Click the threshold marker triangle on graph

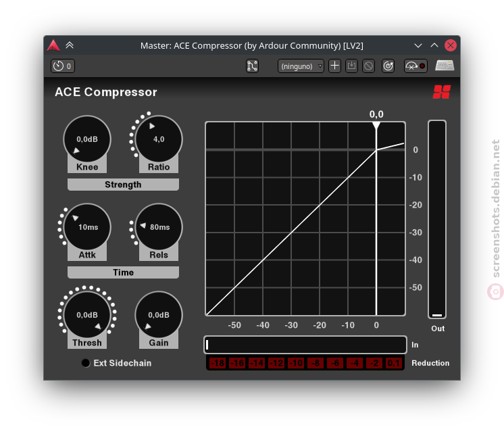click(376, 126)
